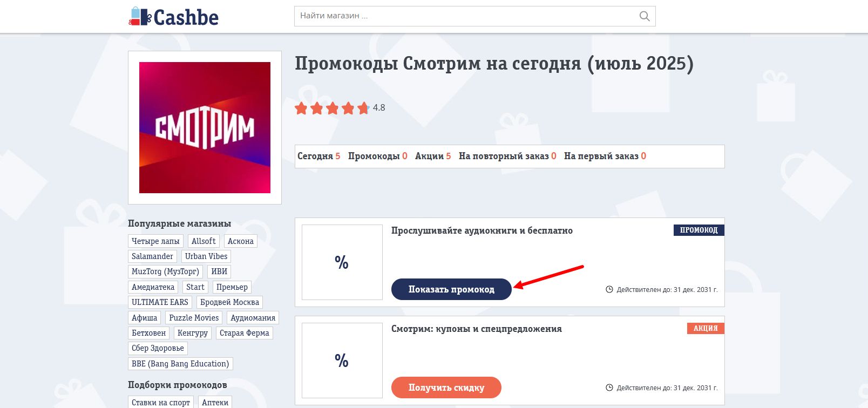Open the 'Аудиомания' store link
868x408 pixels.
pyautogui.click(x=253, y=318)
